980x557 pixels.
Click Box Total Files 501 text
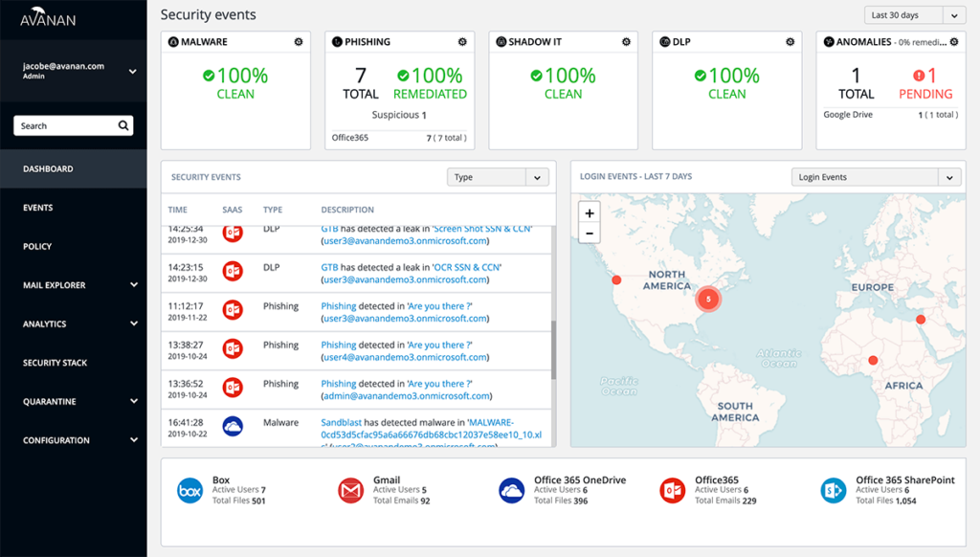pos(238,501)
